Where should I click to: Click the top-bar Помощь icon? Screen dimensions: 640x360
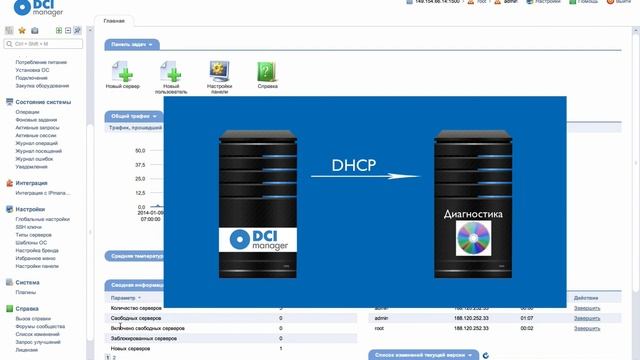tap(573, 2)
